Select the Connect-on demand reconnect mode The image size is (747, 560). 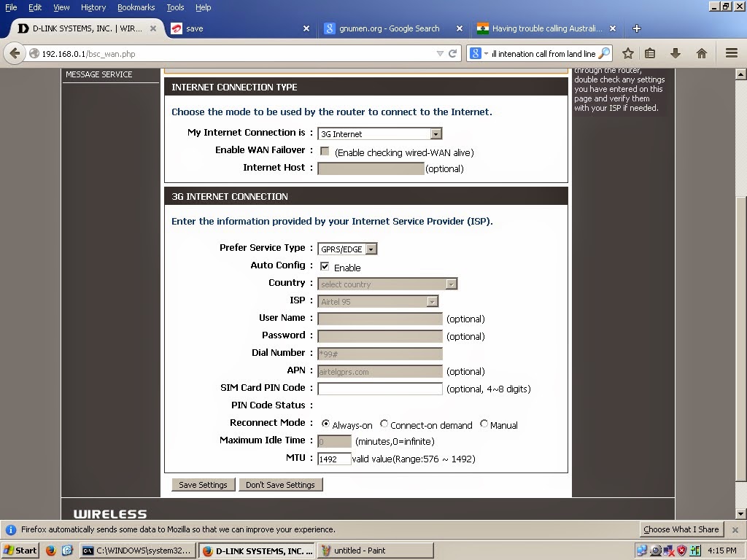click(x=384, y=424)
